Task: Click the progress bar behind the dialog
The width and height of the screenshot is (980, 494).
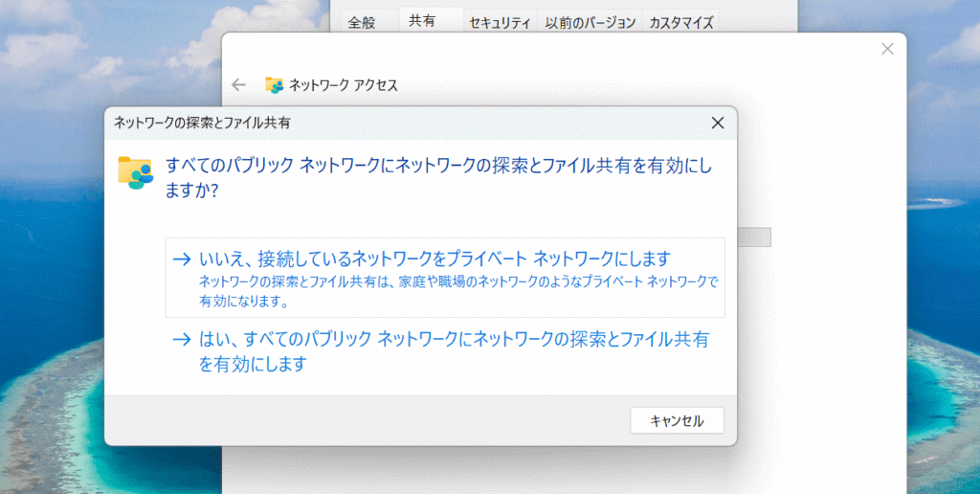Action: (754, 237)
